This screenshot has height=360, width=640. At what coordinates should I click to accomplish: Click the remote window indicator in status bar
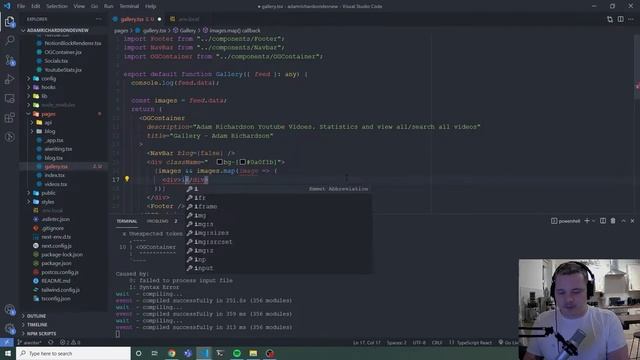[x=7, y=342]
